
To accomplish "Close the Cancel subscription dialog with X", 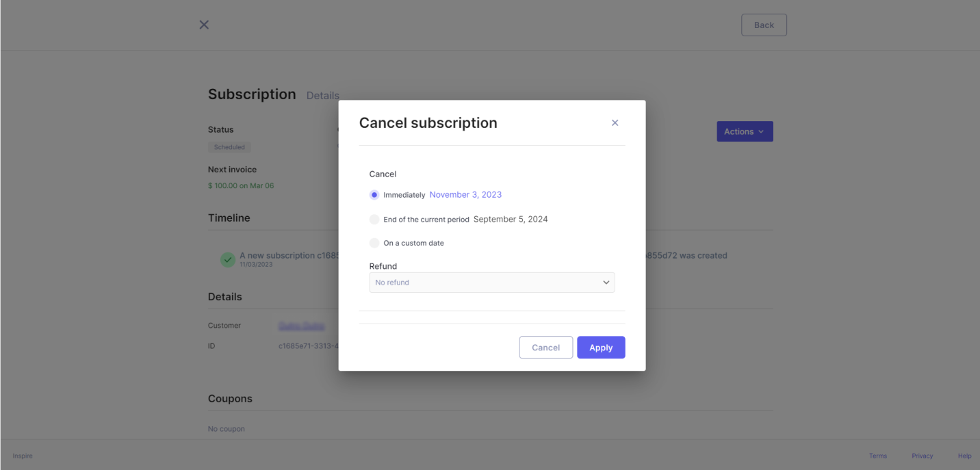I will [615, 123].
